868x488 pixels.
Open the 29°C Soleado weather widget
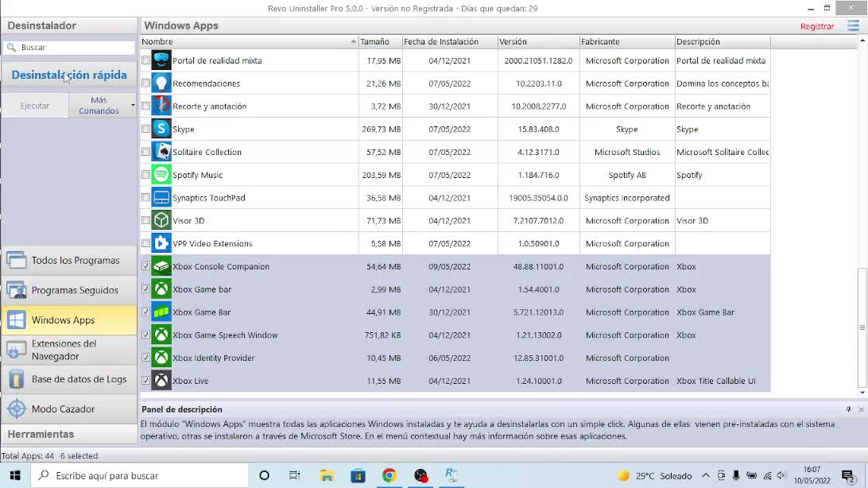[x=655, y=476]
